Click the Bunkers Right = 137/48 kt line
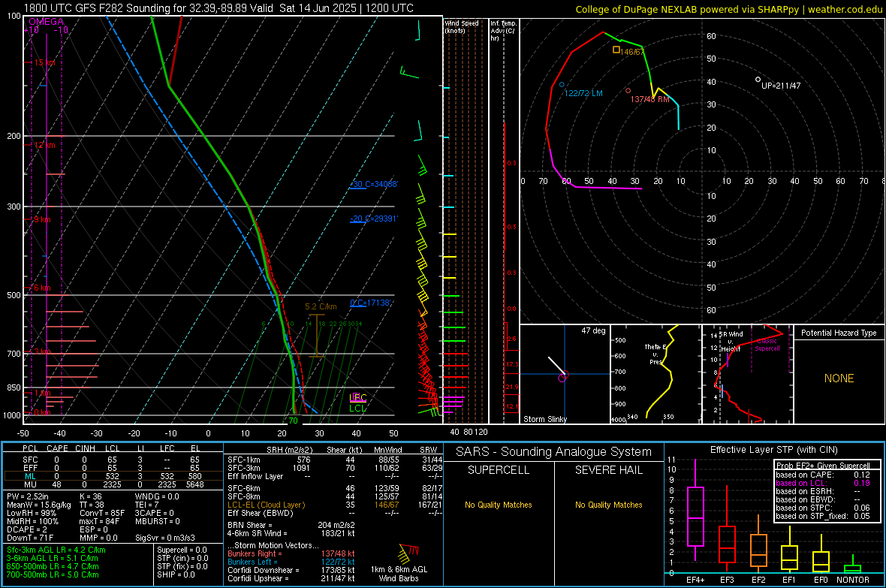886x588 pixels. pos(291,553)
